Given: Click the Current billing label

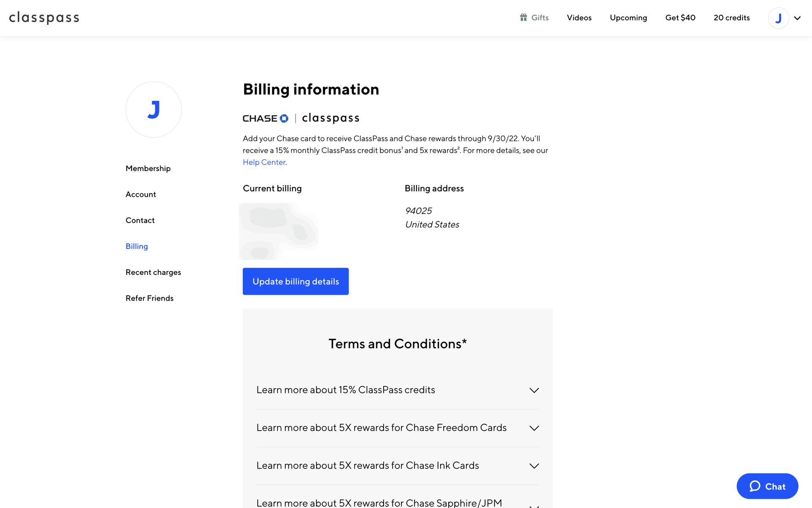Looking at the screenshot, I should pyautogui.click(x=272, y=188).
